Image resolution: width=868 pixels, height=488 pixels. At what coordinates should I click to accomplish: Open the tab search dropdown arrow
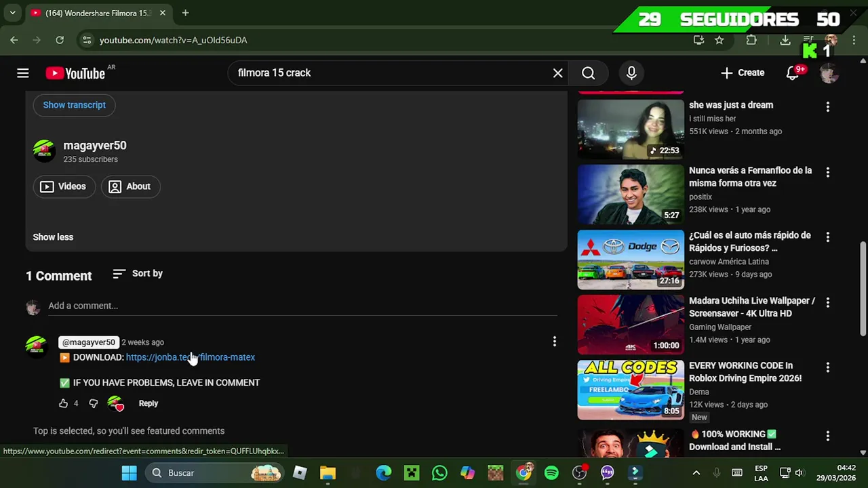[12, 13]
